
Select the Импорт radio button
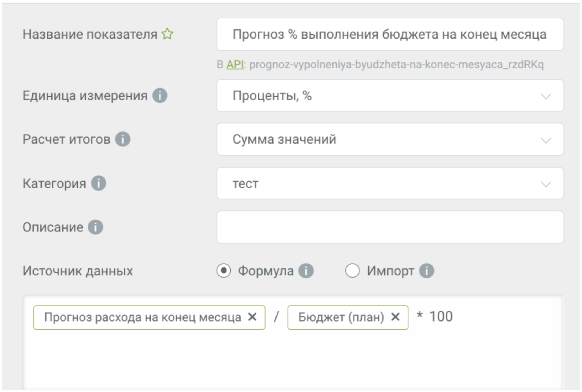[x=352, y=271]
